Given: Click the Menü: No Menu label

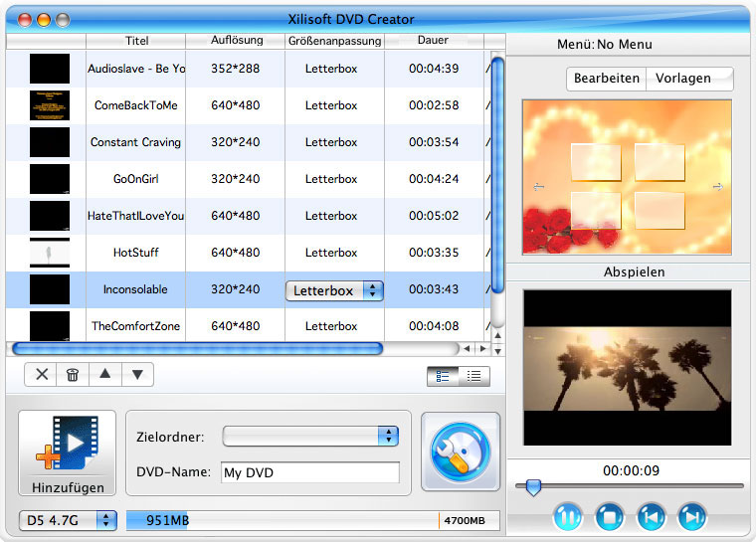Looking at the screenshot, I should tap(605, 45).
